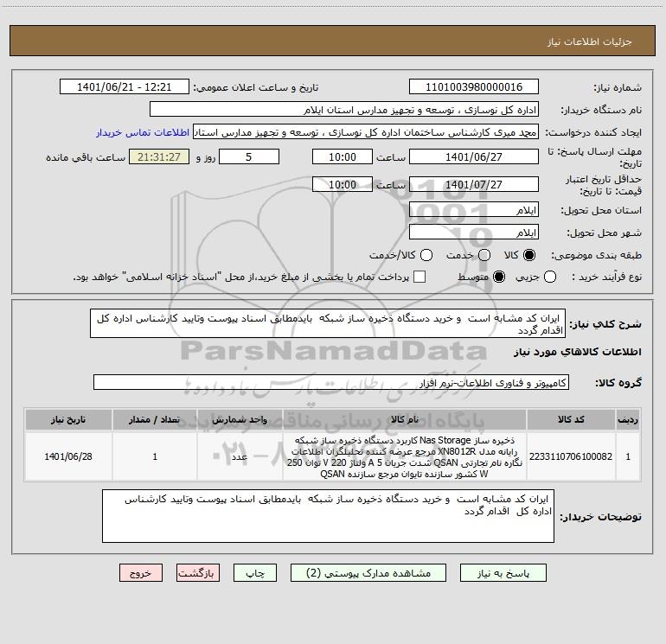Click the بازگشت back button
This screenshot has width=666, height=644.
(198, 573)
